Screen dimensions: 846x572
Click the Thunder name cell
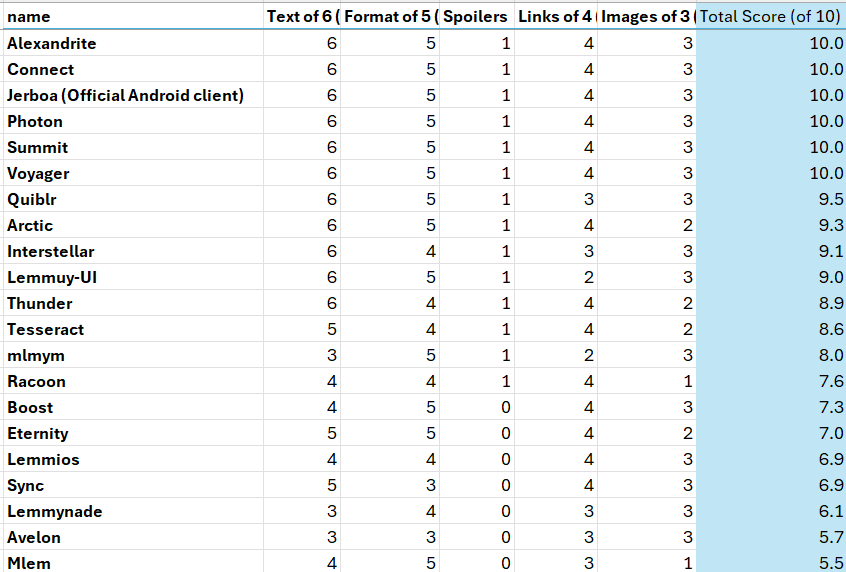pyautogui.click(x=133, y=303)
